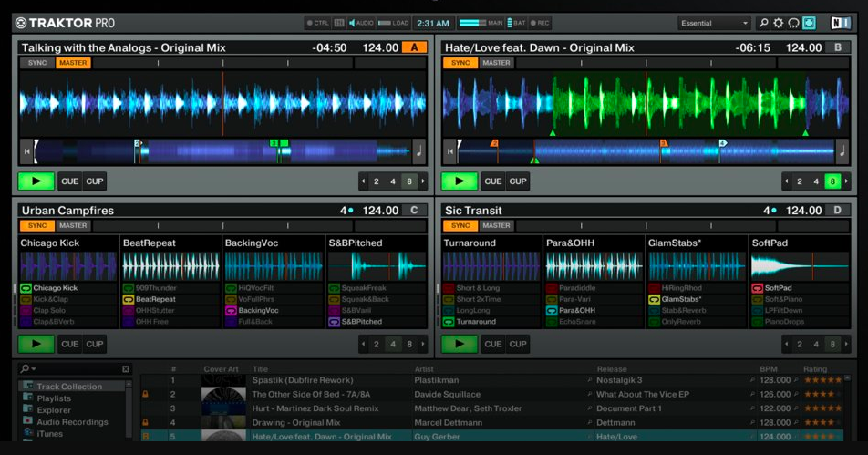Clear the browser search field
Viewport: 868px width, 455px height.
pos(126,368)
